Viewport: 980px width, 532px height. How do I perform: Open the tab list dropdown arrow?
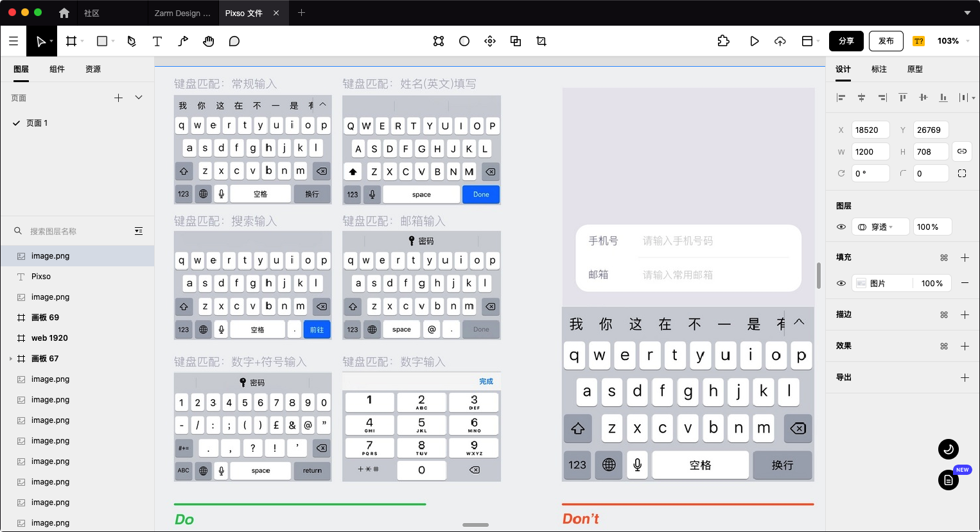click(967, 13)
